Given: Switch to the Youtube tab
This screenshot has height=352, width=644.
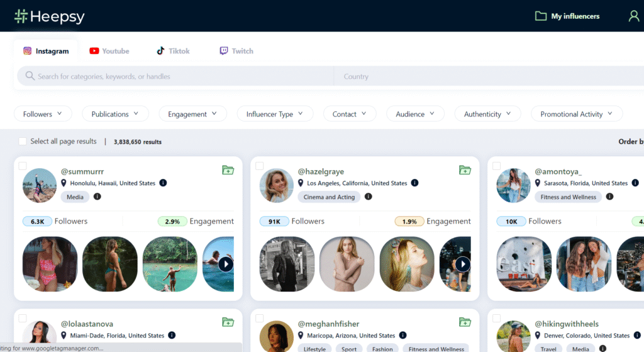Looking at the screenshot, I should pyautogui.click(x=109, y=51).
